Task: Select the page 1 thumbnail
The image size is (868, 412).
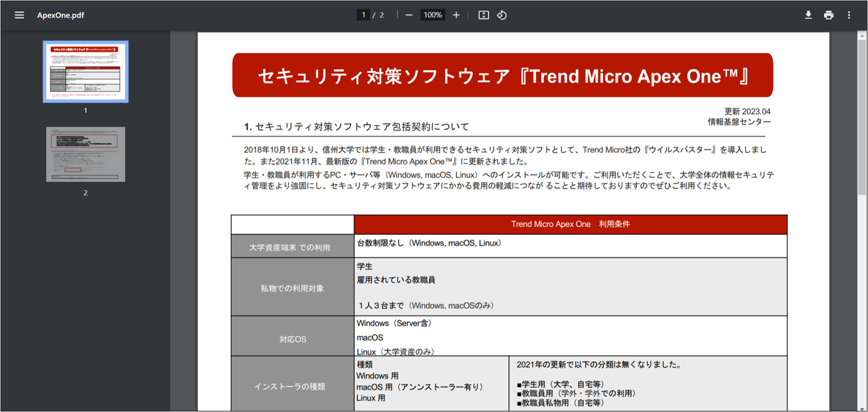Action: 86,71
